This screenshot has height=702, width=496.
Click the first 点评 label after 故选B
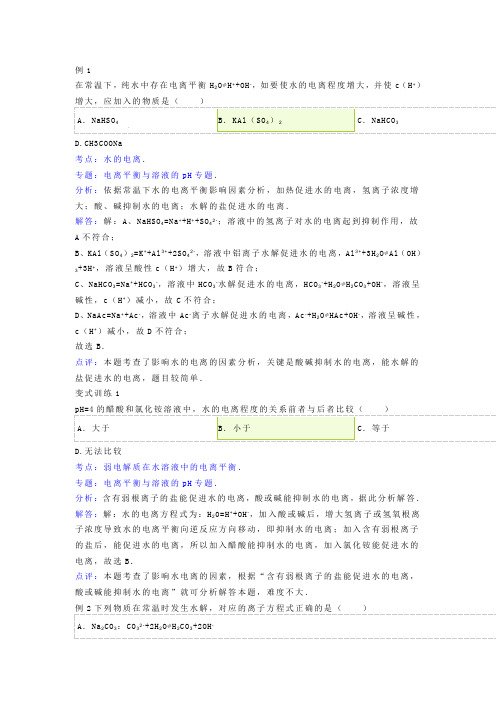[x=85, y=362]
